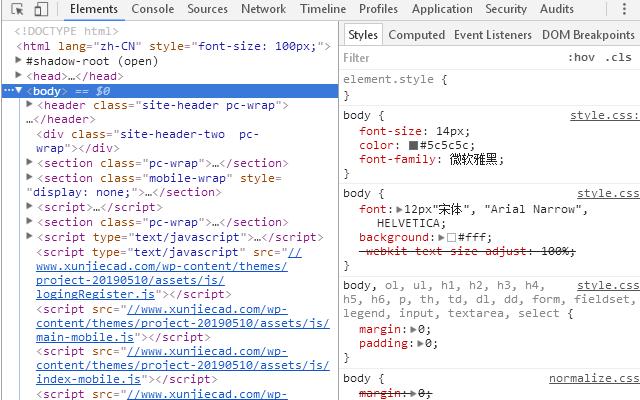Toggle the :hov element state button
This screenshot has width=640, height=400.
581,58
